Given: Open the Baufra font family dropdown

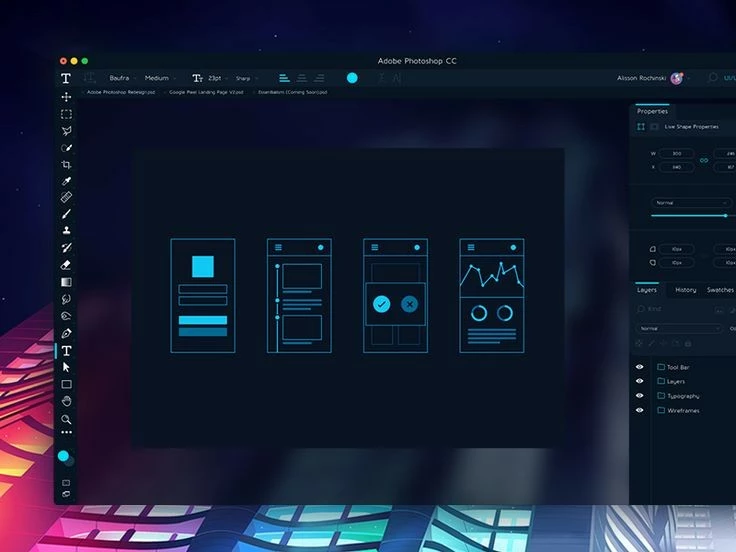Looking at the screenshot, I should 123,78.
